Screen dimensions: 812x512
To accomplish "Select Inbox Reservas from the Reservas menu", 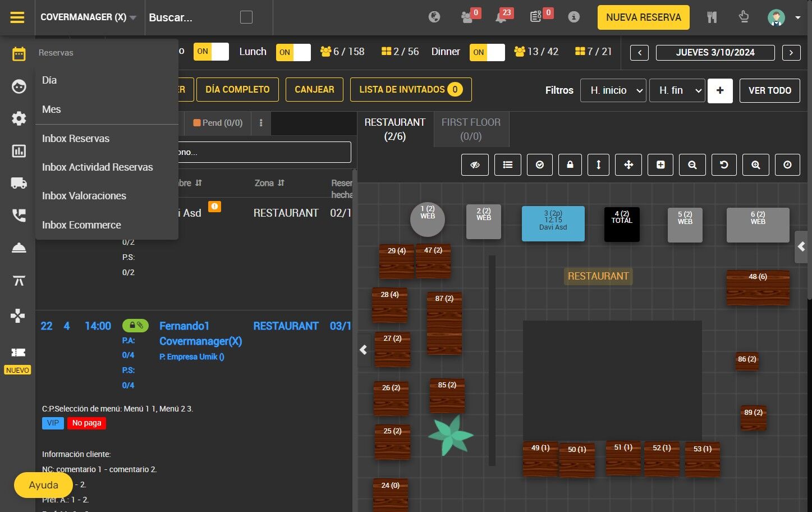I will point(76,139).
